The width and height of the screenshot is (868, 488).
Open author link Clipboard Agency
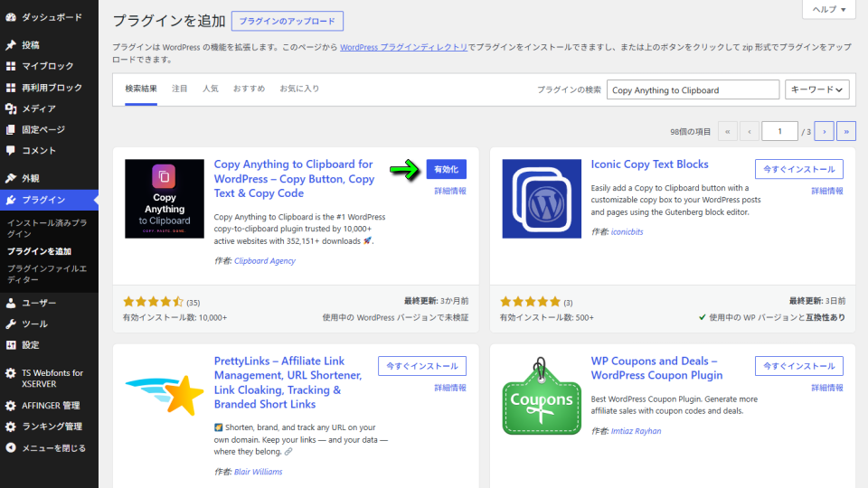[265, 260]
